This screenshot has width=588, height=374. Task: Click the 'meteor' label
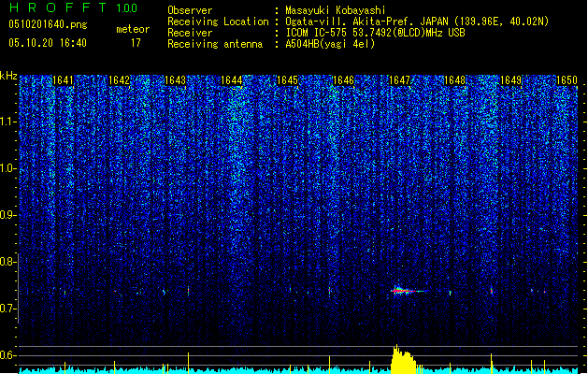pos(133,29)
